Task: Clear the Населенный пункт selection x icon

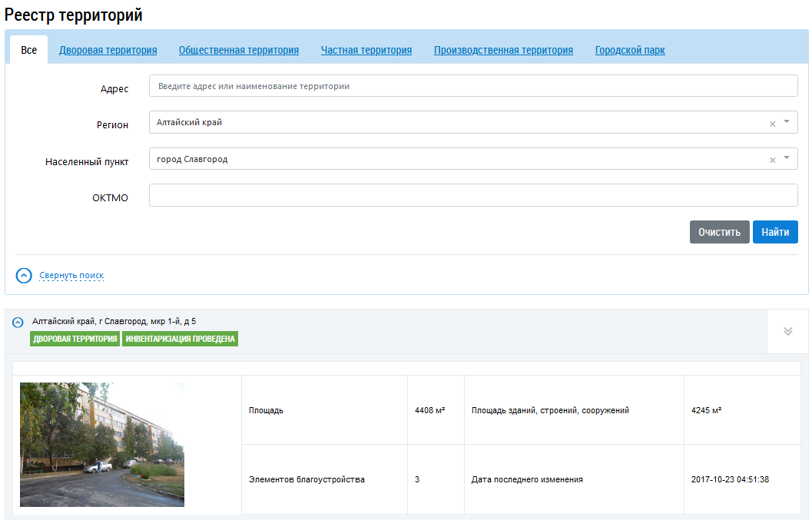Action: pos(772,160)
